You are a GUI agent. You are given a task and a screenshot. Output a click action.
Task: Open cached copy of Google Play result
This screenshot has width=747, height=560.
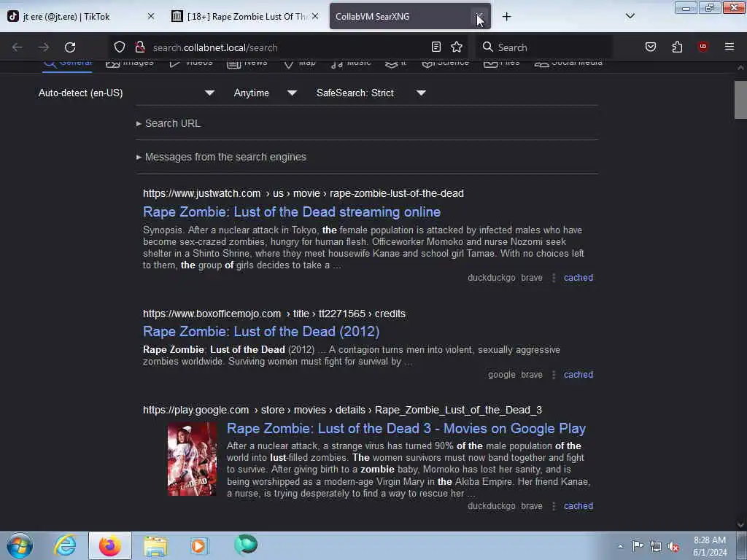(x=578, y=506)
